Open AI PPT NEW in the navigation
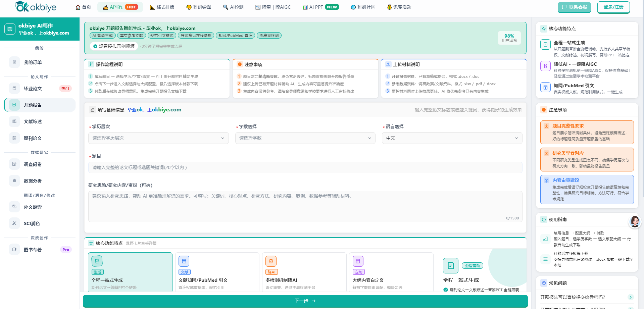 tap(320, 7)
